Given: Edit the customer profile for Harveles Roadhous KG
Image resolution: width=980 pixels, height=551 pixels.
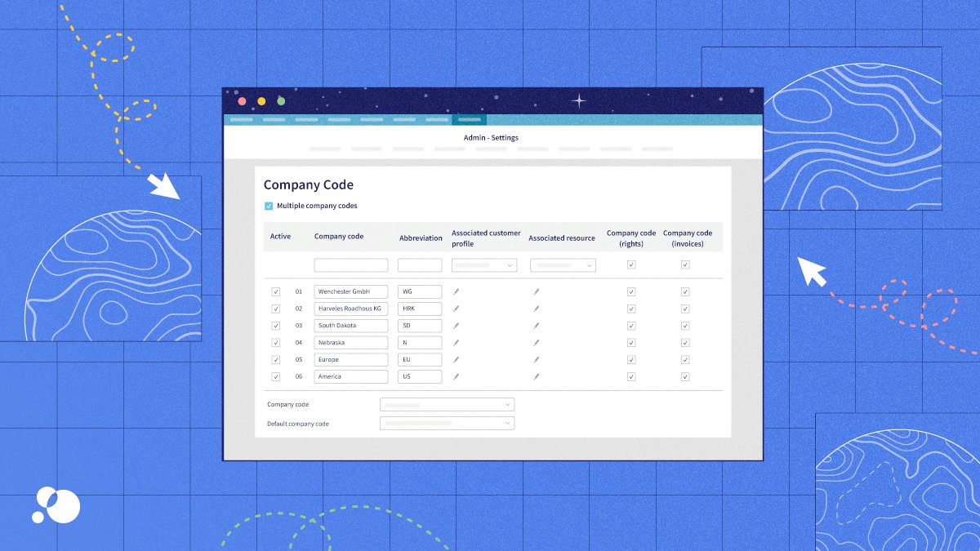Looking at the screenshot, I should (x=457, y=309).
